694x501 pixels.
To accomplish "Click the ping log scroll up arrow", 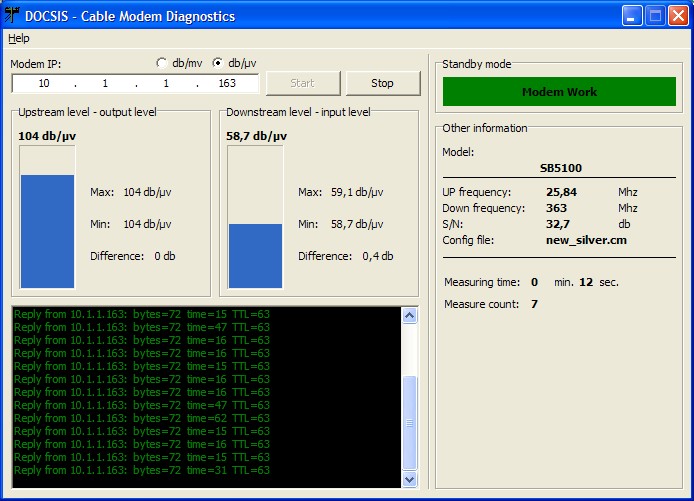I will tap(409, 316).
